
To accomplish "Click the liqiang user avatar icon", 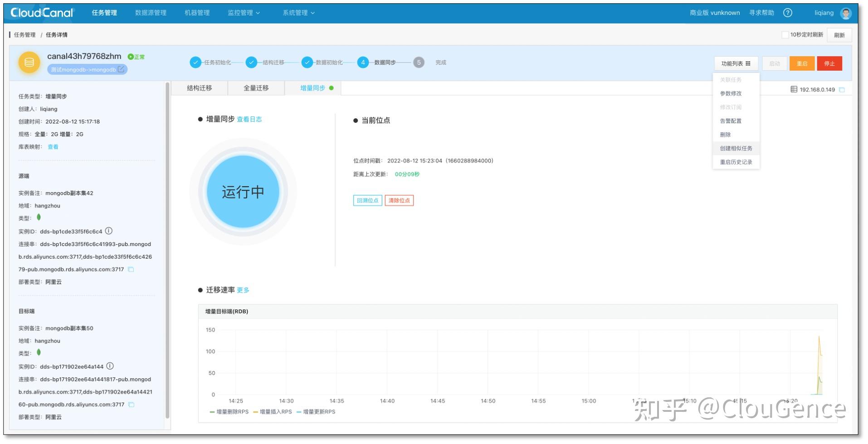I will [x=846, y=13].
